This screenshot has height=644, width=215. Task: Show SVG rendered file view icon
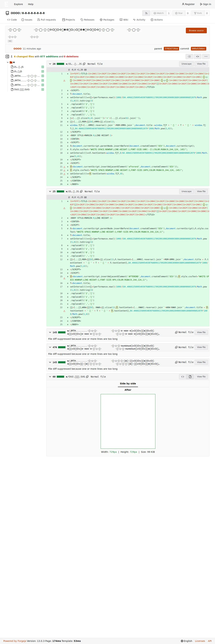[190, 377]
